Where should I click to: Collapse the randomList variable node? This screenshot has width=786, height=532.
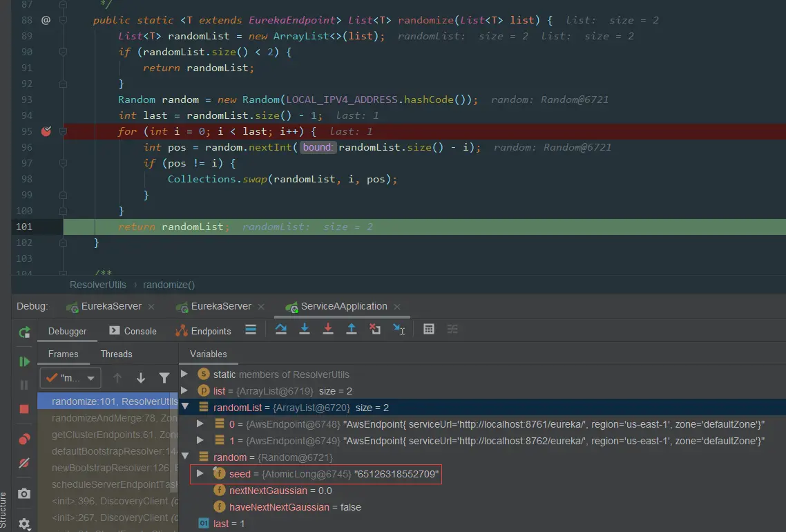click(186, 407)
